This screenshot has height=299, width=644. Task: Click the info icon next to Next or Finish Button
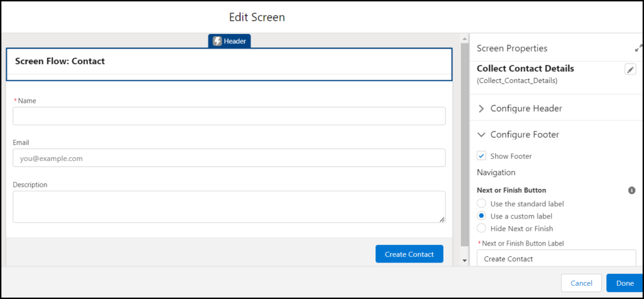coord(631,191)
